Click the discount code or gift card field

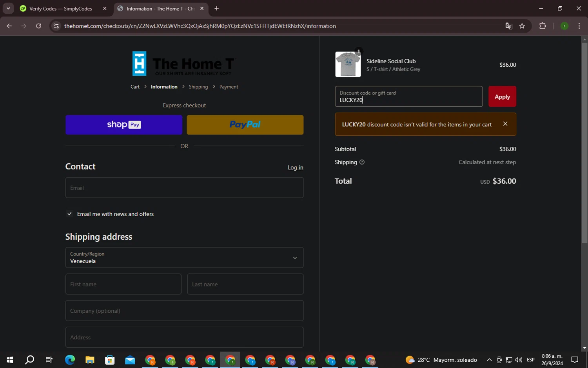coord(409,97)
